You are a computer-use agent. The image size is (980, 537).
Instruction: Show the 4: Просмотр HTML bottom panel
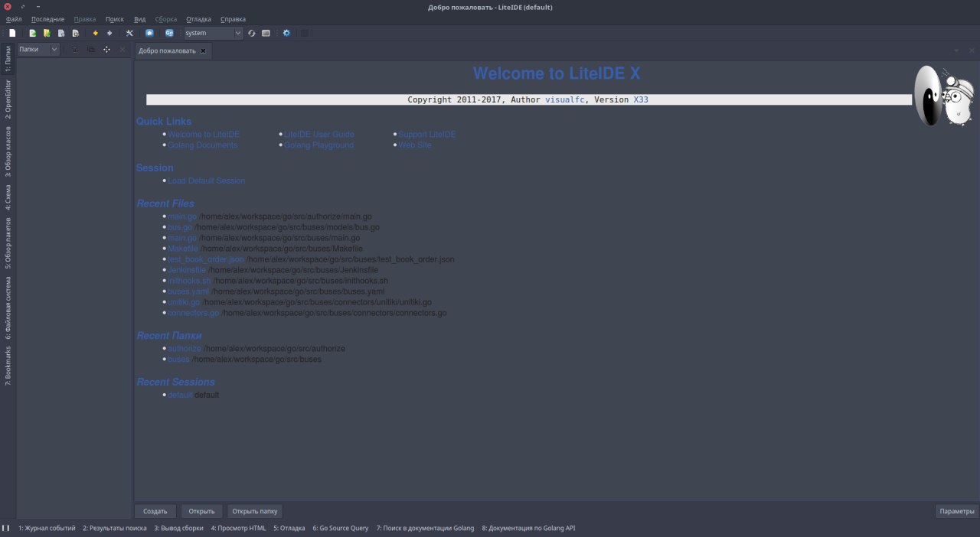(x=238, y=528)
